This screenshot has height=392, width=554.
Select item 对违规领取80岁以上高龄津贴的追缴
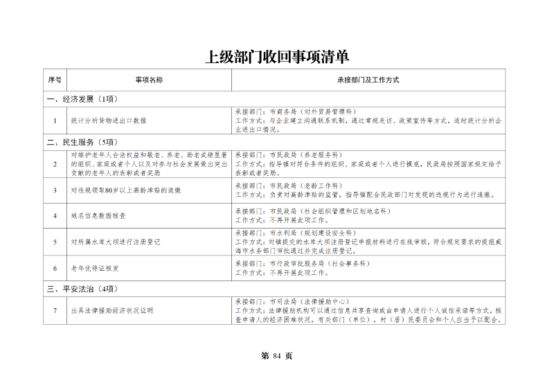(x=125, y=190)
